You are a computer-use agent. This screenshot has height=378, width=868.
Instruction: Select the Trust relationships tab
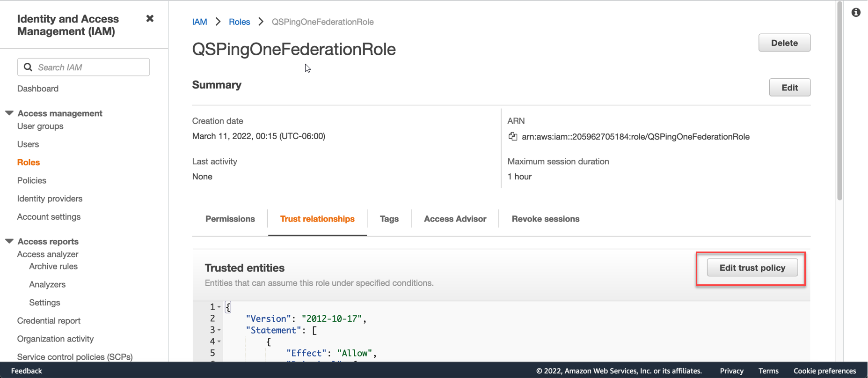pyautogui.click(x=317, y=219)
